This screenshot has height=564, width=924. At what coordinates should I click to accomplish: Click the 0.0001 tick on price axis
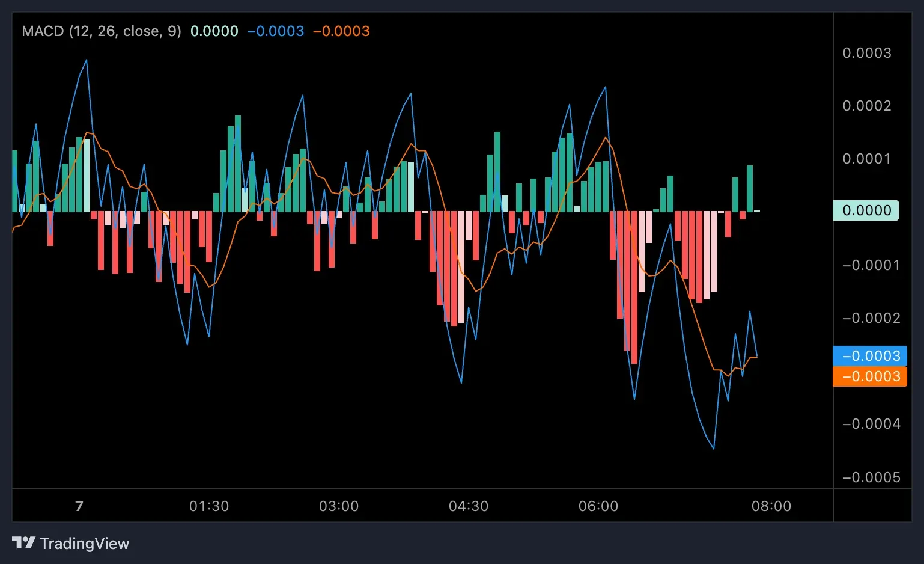(867, 159)
